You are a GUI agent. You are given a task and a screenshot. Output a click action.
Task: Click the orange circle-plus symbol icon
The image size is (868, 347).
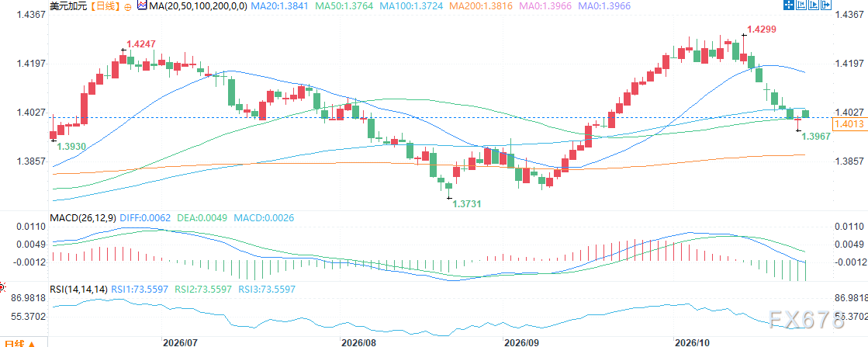[128, 7]
